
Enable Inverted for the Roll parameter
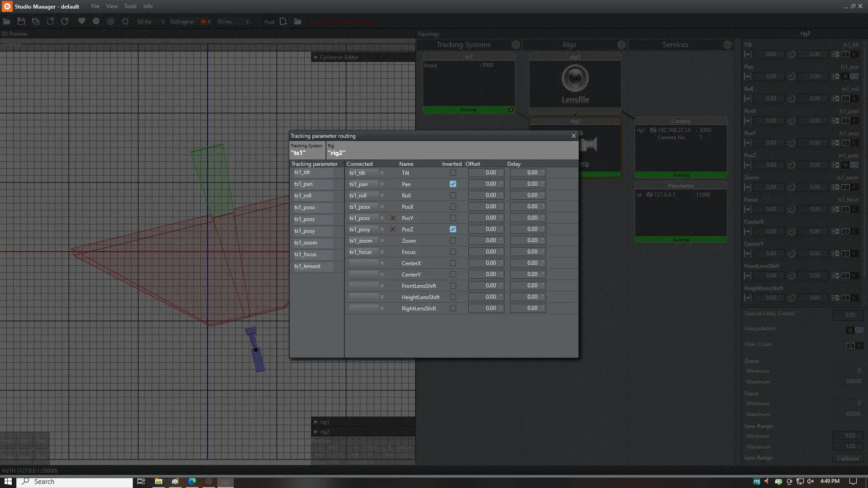(453, 196)
